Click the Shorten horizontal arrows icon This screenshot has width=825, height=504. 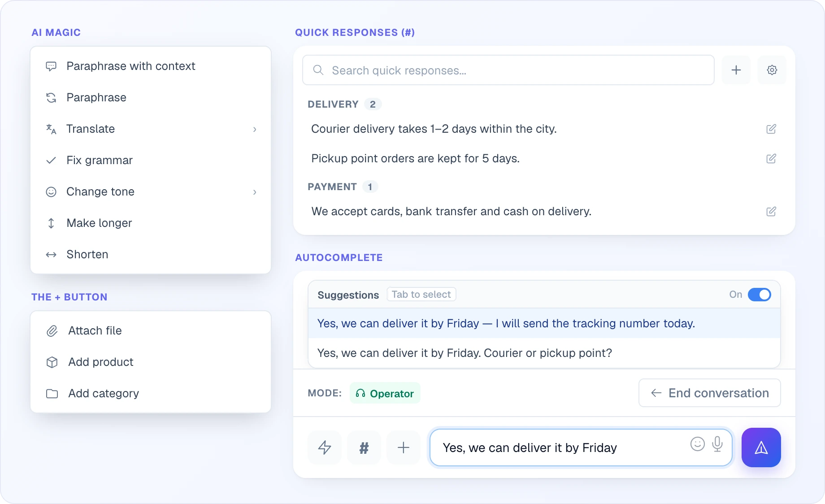[x=51, y=255]
